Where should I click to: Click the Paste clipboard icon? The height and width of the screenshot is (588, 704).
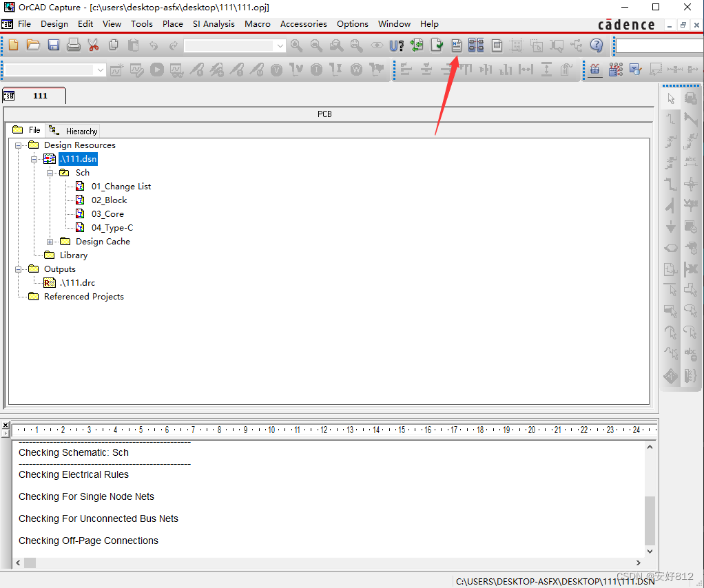(x=134, y=45)
